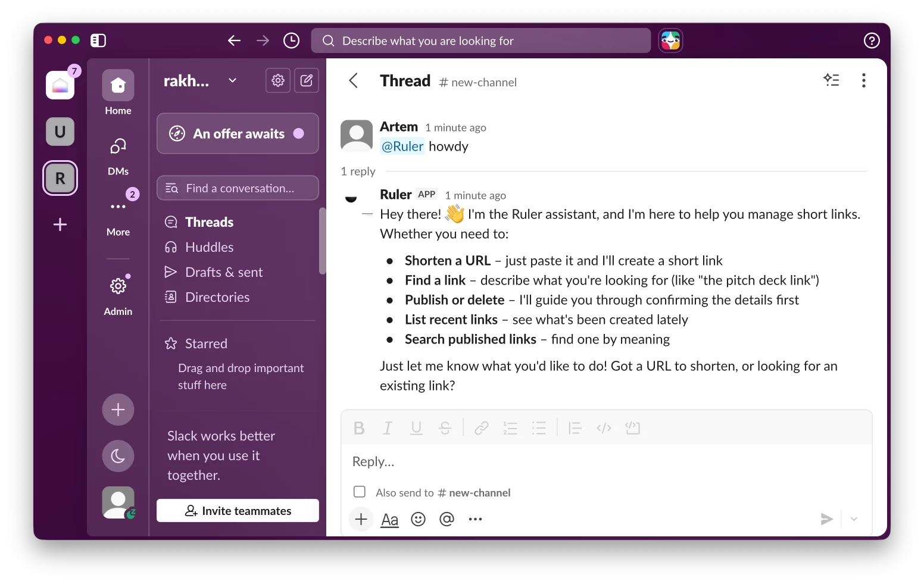Click the Invite teammates button
This screenshot has width=924, height=584.
pyautogui.click(x=238, y=511)
